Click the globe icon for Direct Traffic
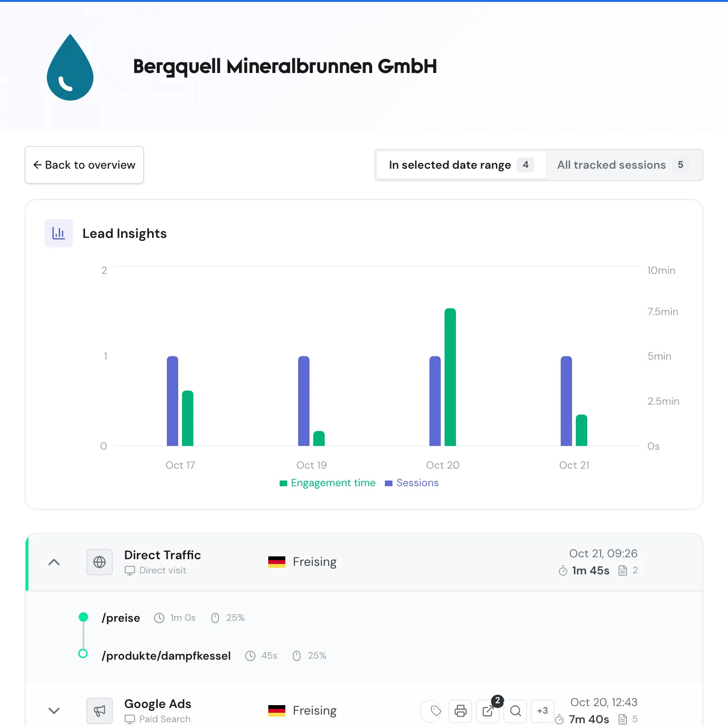 click(x=100, y=562)
